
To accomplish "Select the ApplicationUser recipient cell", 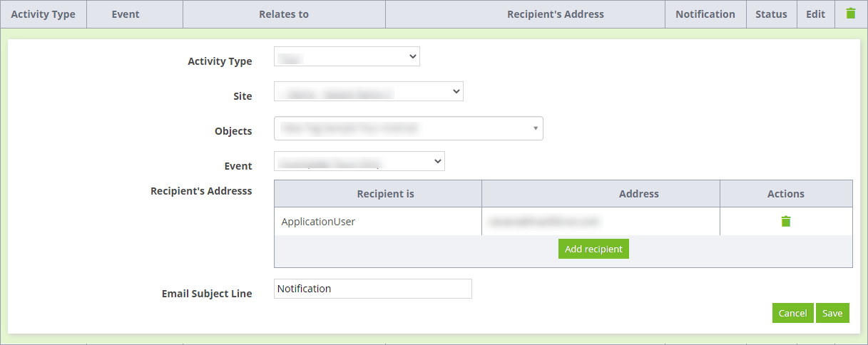I will [x=378, y=222].
